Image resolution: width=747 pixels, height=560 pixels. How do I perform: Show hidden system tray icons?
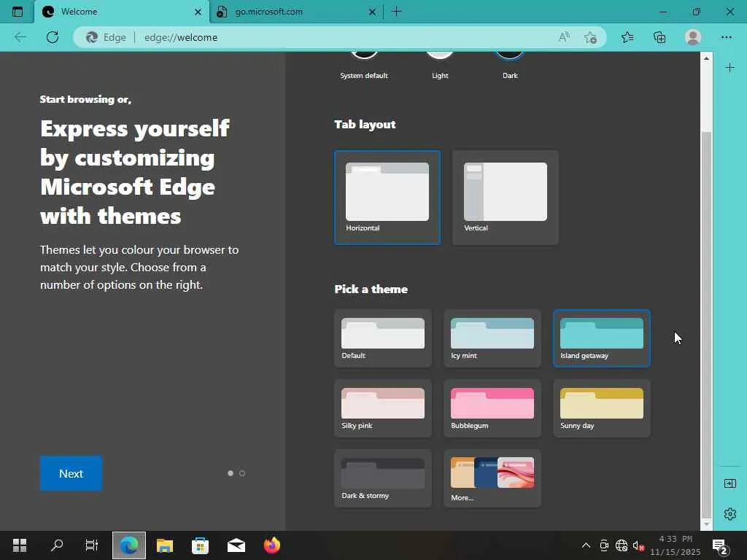point(587,545)
